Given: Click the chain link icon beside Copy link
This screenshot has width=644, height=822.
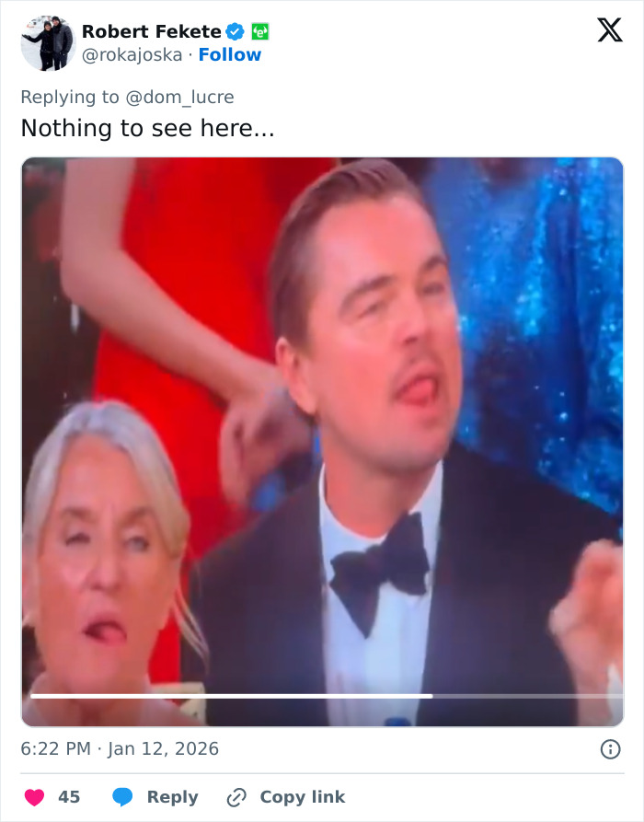Looking at the screenshot, I should 237,796.
